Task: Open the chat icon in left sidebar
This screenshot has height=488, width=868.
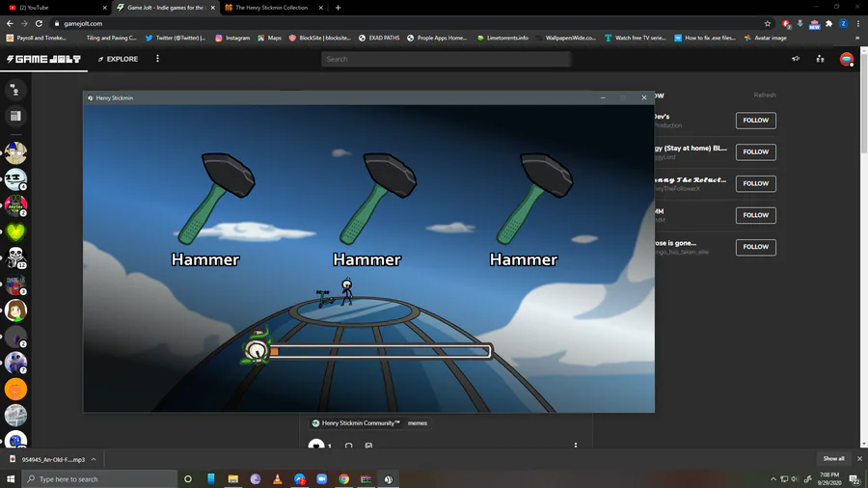Action: point(15,90)
